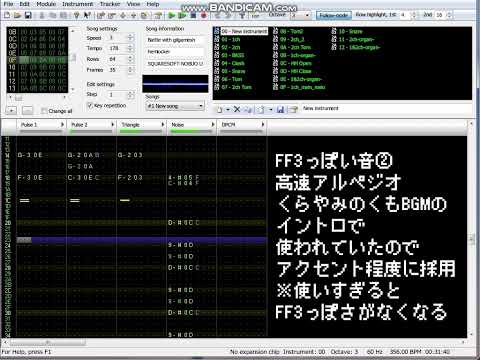
Task: Open the Instrument menu
Action: point(77,4)
